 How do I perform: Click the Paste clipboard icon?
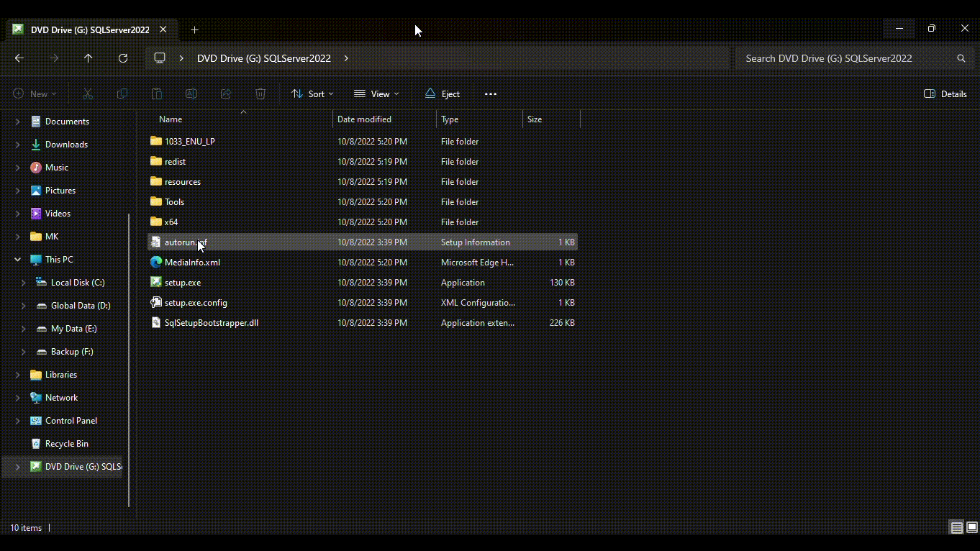point(157,94)
